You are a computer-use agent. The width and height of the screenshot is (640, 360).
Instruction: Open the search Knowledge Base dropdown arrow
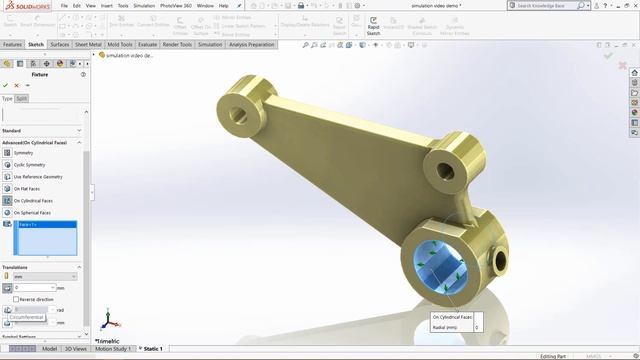point(588,6)
